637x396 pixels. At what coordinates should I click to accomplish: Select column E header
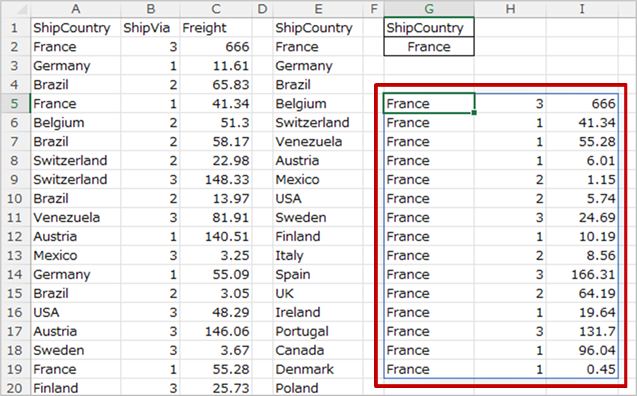pos(318,9)
